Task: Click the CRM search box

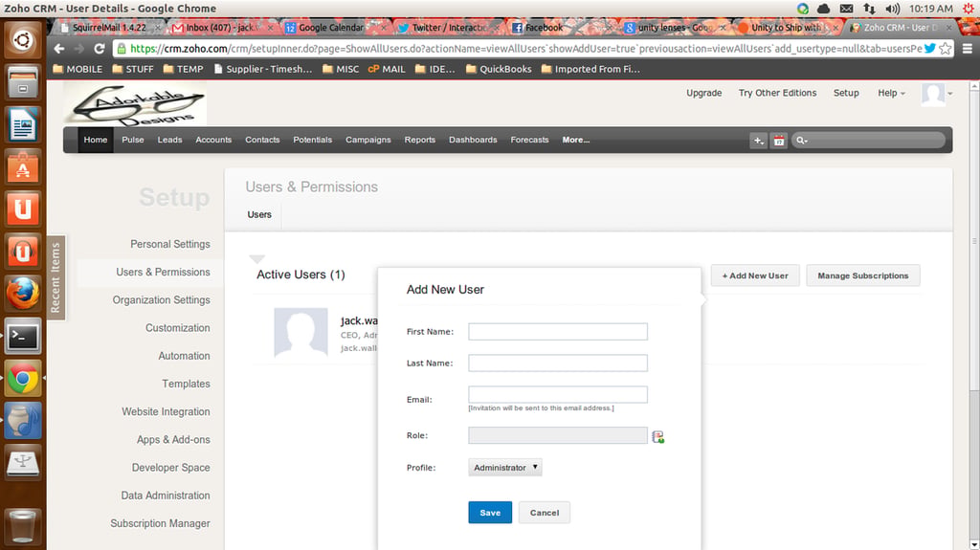Action: click(869, 141)
